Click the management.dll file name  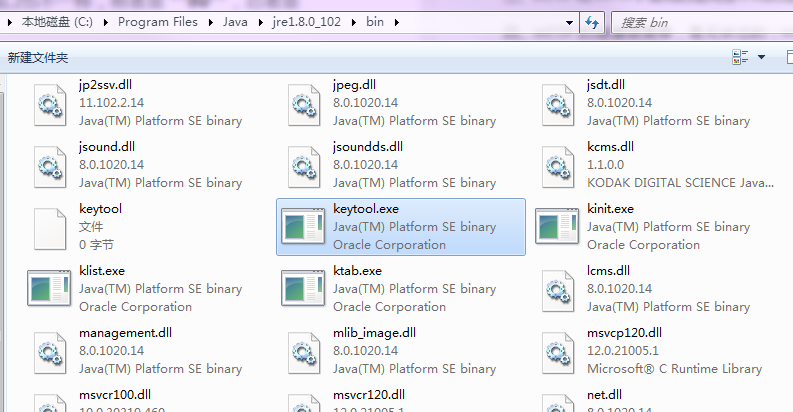click(x=125, y=333)
